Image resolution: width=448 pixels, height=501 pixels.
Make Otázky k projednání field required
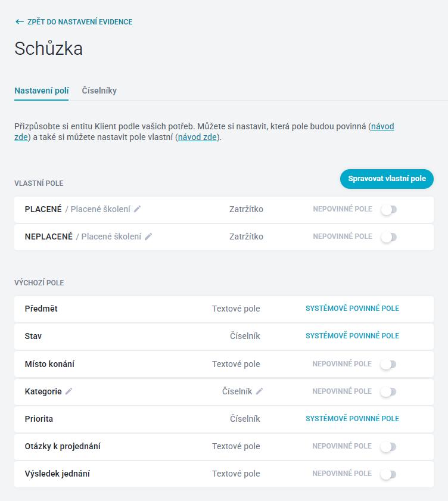click(x=388, y=447)
